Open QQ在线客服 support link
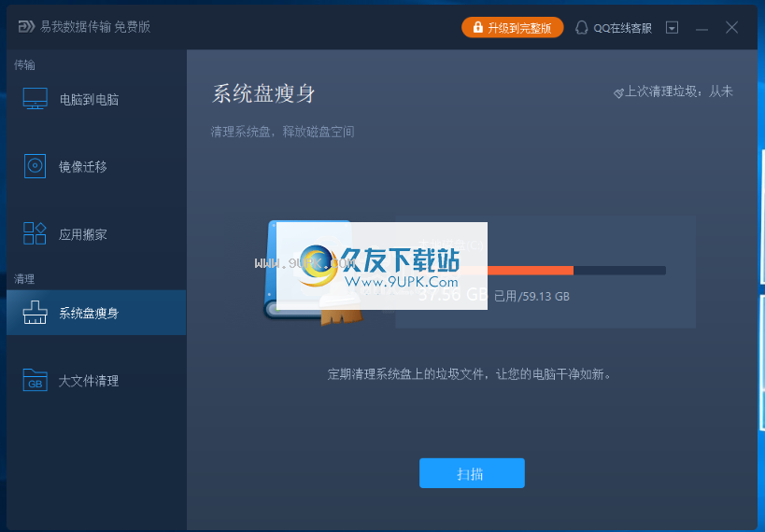The image size is (765, 532). [x=614, y=28]
